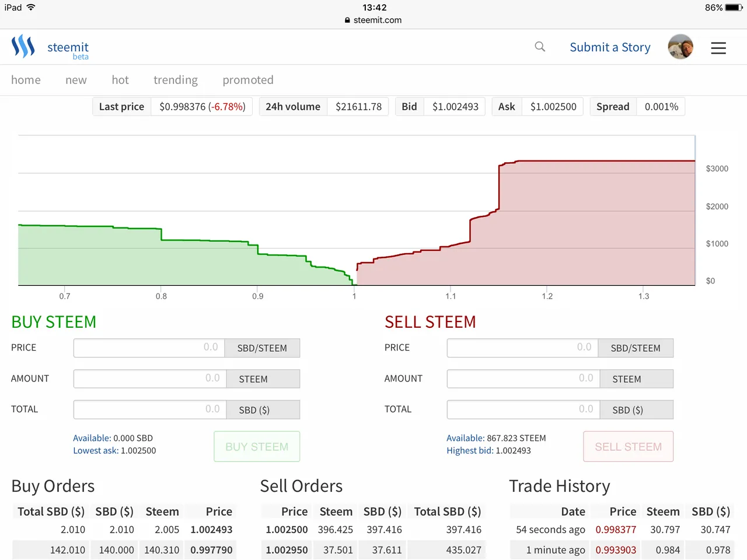This screenshot has height=560, width=747.
Task: Click buy order price 0.997790
Action: click(211, 550)
